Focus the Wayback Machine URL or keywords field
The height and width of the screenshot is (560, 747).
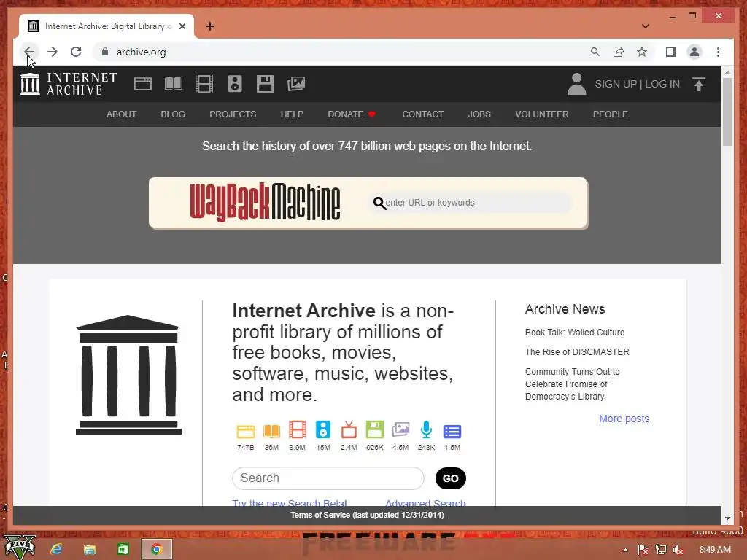pyautogui.click(x=469, y=203)
